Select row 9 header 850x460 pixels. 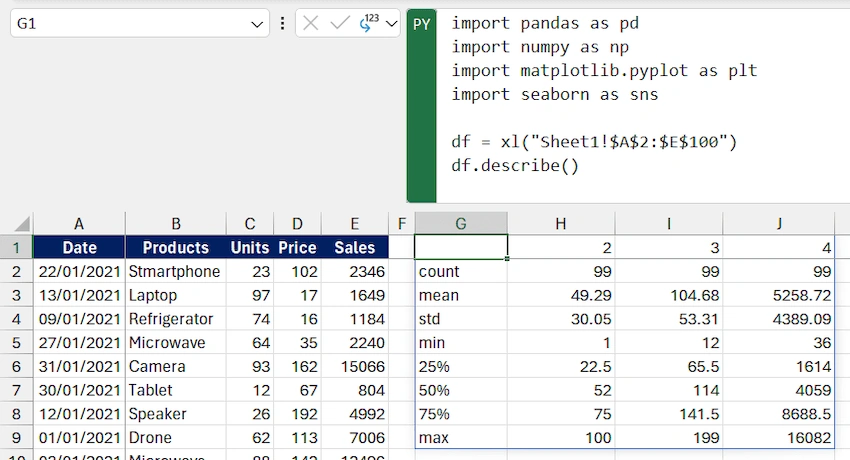(16, 437)
